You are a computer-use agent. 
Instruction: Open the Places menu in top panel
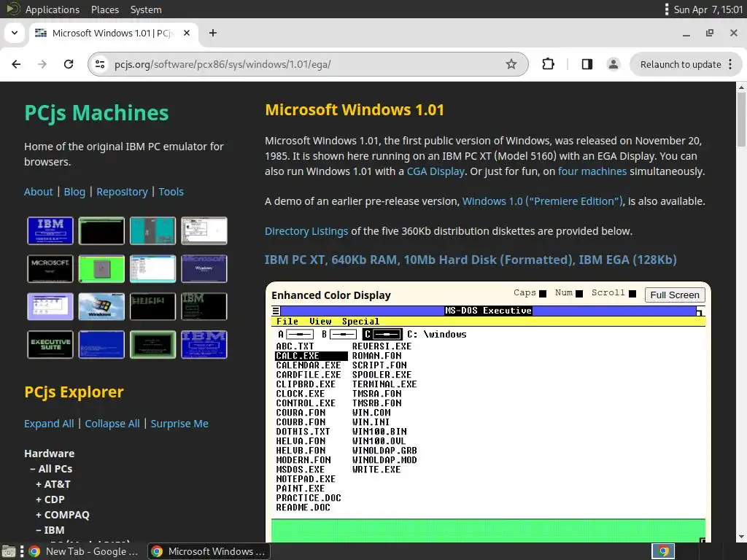[x=105, y=9]
